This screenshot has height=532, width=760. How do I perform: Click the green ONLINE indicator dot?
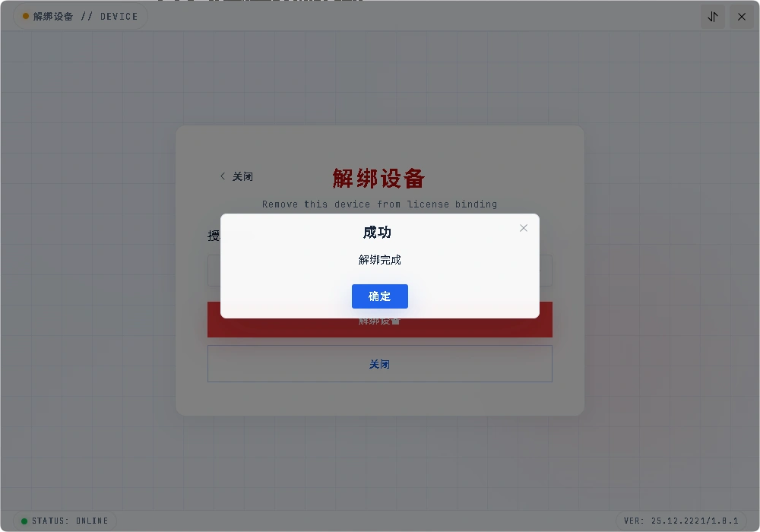(x=25, y=521)
